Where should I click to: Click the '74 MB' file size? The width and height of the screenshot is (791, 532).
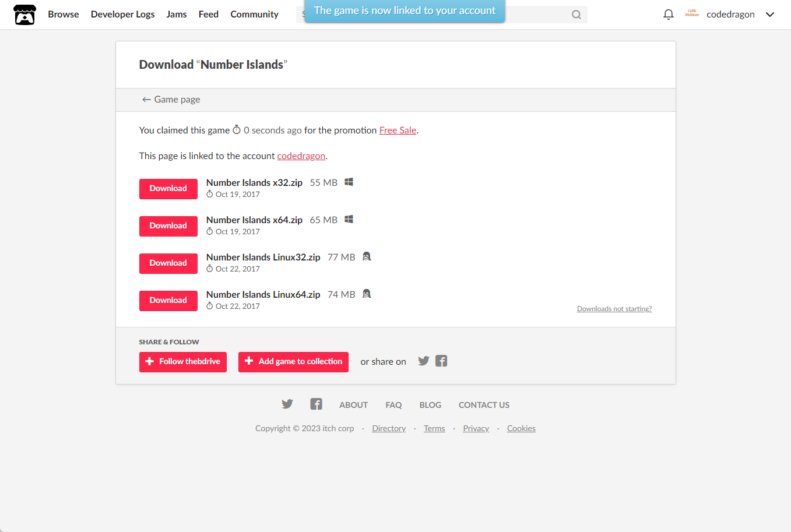[342, 294]
